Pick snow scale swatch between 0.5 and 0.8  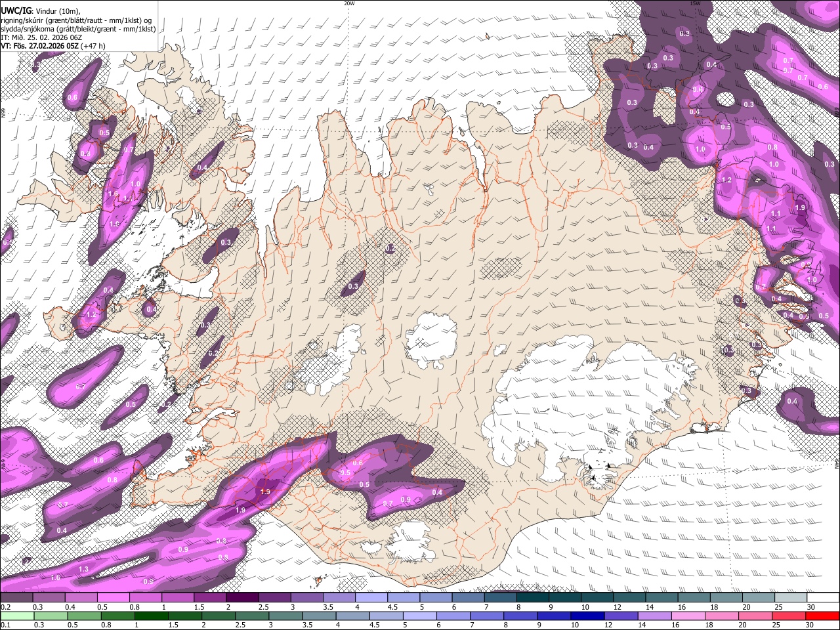pyautogui.click(x=112, y=598)
